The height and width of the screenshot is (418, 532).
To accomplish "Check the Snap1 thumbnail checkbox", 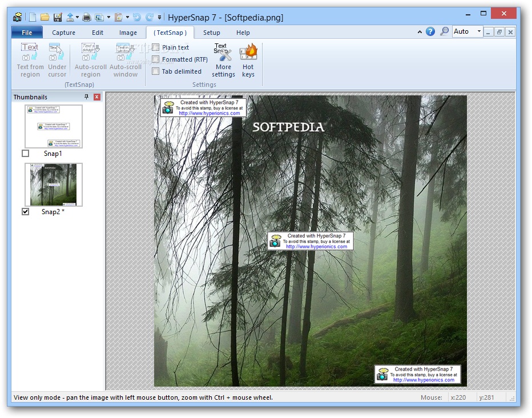I will click(x=26, y=154).
